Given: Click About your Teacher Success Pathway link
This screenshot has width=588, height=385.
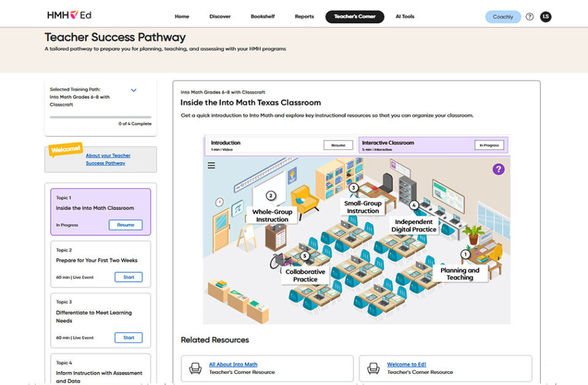Looking at the screenshot, I should pyautogui.click(x=108, y=159).
